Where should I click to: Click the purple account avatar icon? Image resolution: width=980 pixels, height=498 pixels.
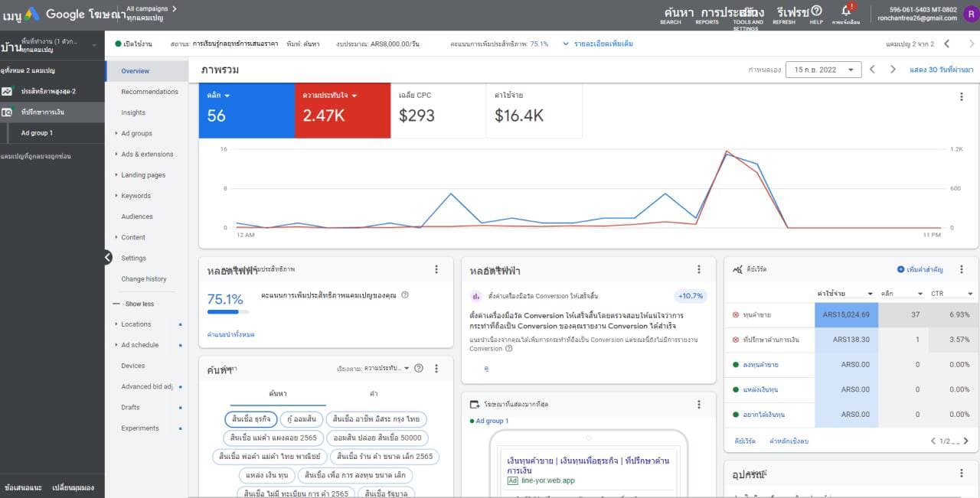point(970,14)
